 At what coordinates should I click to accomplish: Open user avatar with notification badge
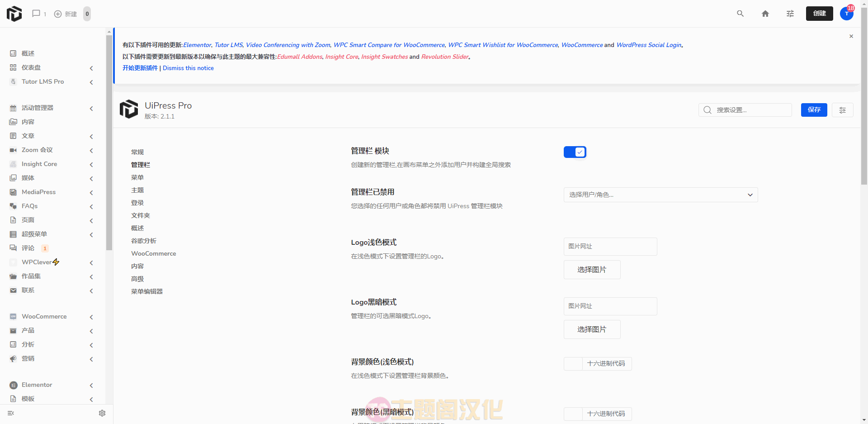[x=847, y=14]
